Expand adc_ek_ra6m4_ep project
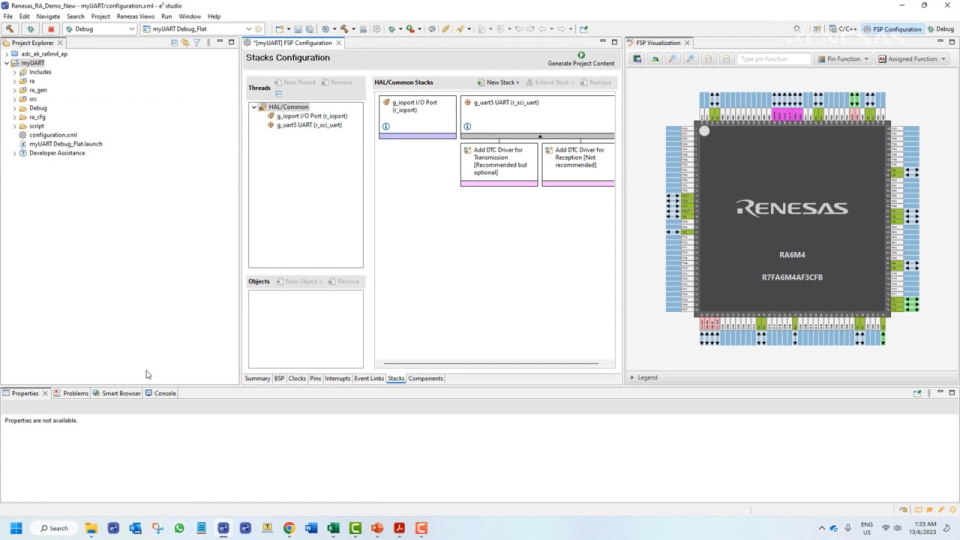This screenshot has width=960, height=540. click(x=7, y=54)
